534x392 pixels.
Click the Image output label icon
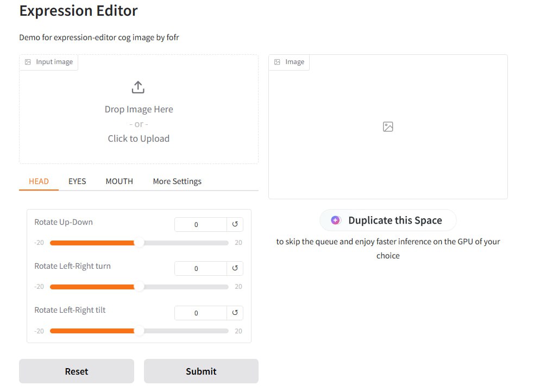coord(278,62)
